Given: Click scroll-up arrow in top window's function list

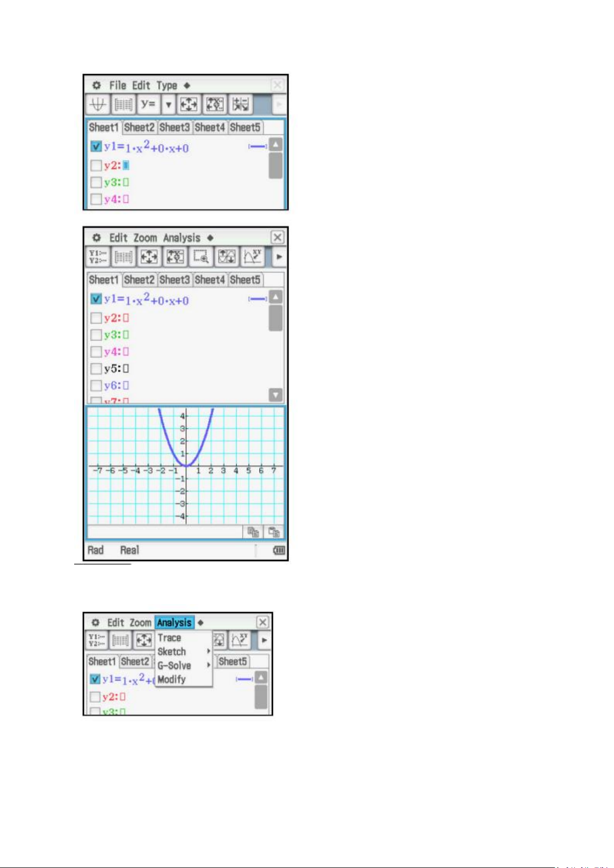Looking at the screenshot, I should [x=276, y=145].
